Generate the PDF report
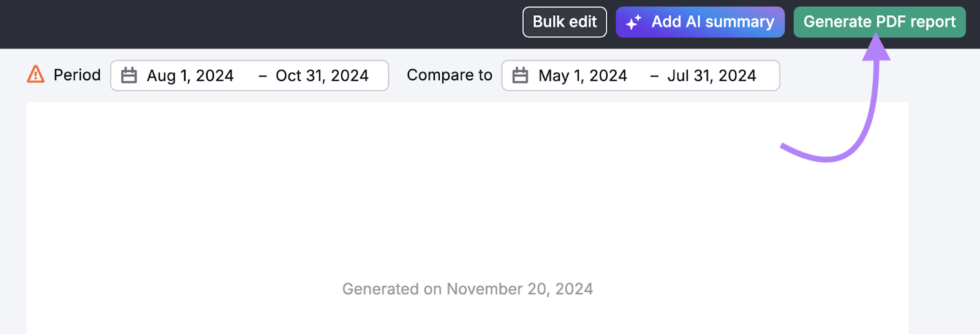The width and height of the screenshot is (980, 334). (x=879, y=22)
